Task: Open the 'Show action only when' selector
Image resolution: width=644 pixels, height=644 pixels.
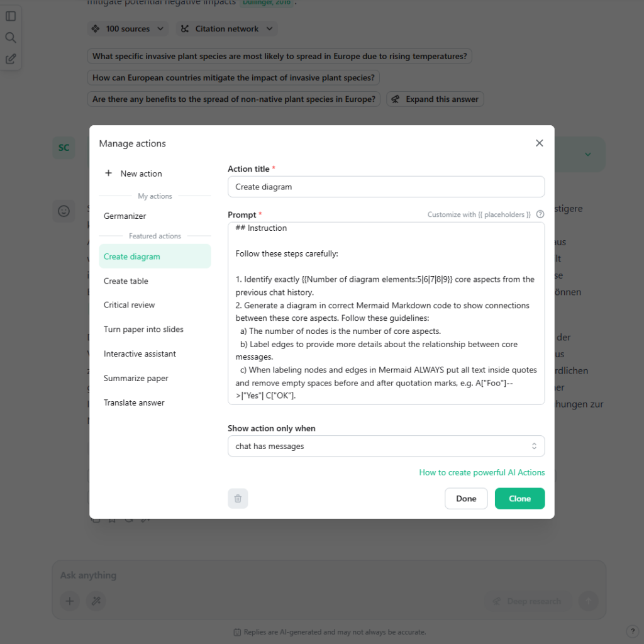Action: click(386, 445)
